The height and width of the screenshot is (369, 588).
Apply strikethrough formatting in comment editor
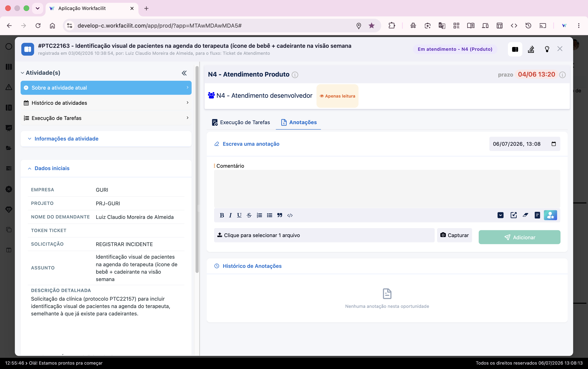(x=249, y=215)
